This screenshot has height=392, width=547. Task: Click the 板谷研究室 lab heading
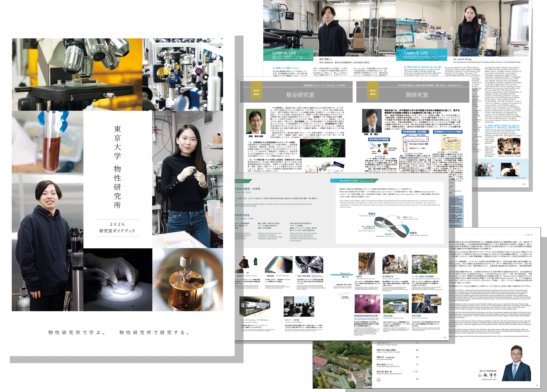tap(300, 95)
